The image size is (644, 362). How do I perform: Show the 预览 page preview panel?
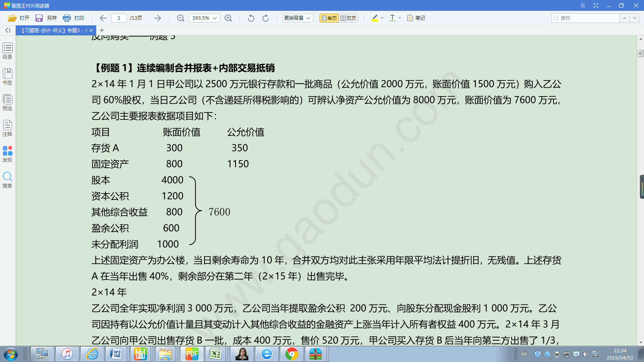pyautogui.click(x=7, y=102)
